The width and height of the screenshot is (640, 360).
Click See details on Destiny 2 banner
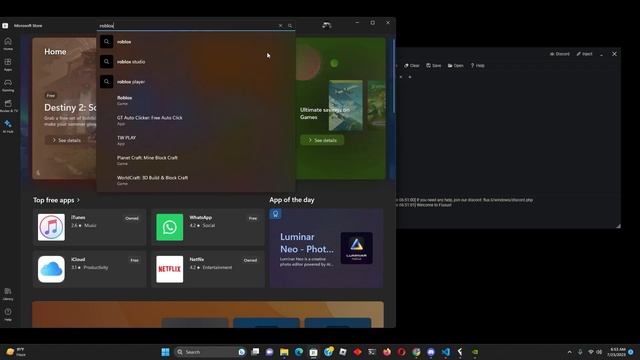(x=66, y=140)
